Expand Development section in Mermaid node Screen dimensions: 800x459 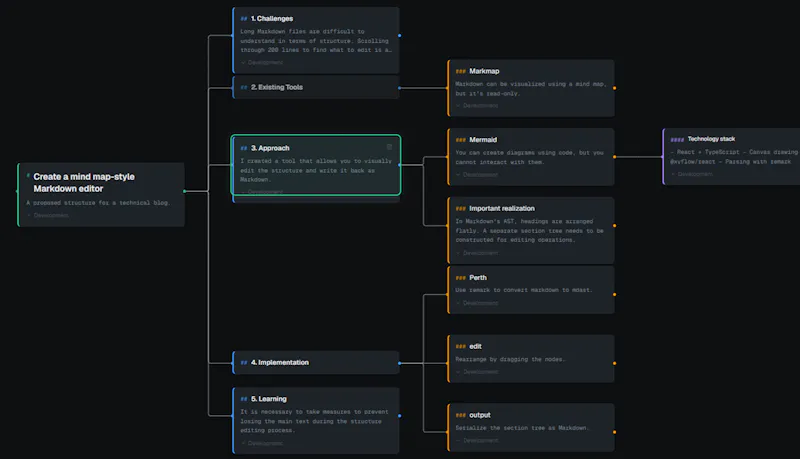tap(477, 174)
